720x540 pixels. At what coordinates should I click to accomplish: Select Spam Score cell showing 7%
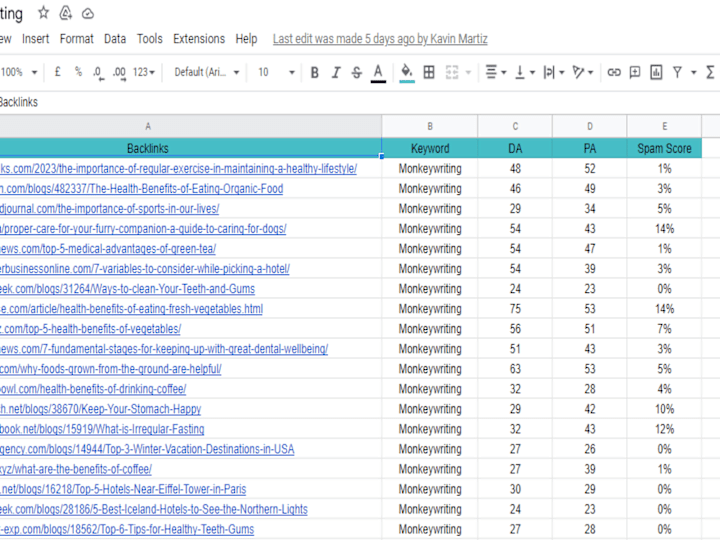(664, 329)
